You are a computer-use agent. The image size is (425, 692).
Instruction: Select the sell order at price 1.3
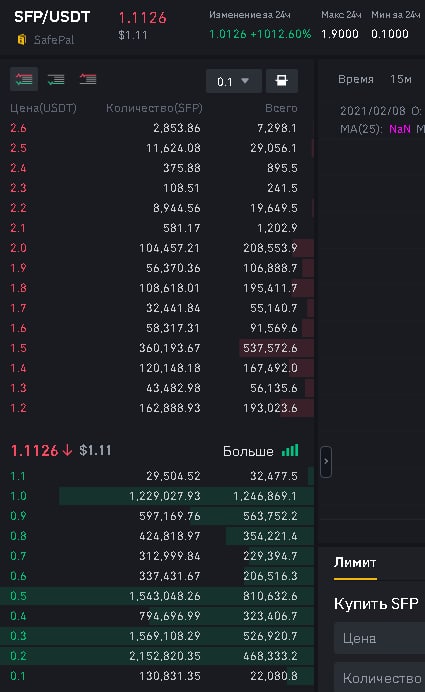pyautogui.click(x=157, y=388)
